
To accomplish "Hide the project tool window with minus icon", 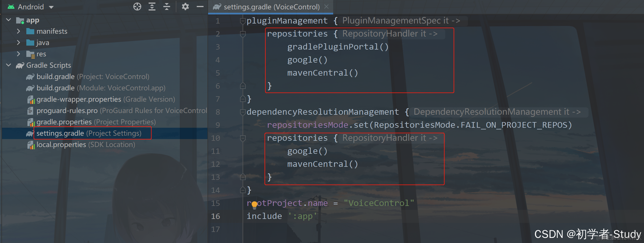I will pos(200,7).
